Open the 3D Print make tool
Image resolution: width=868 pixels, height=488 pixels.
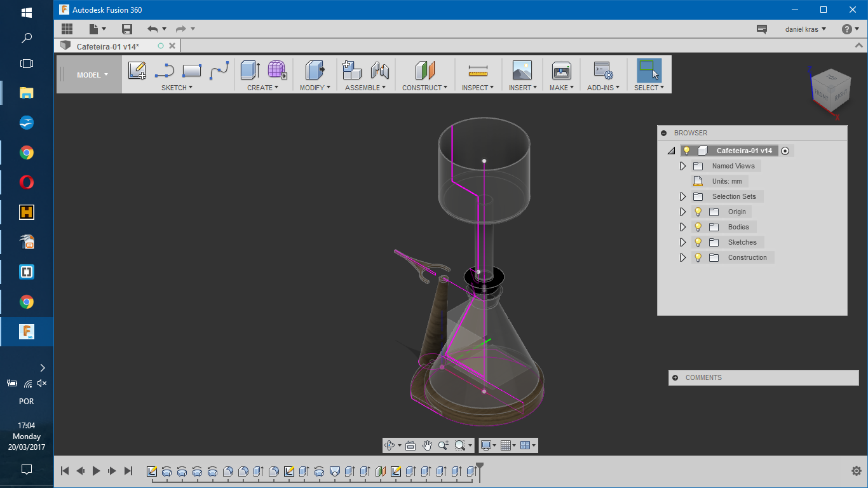click(561, 70)
